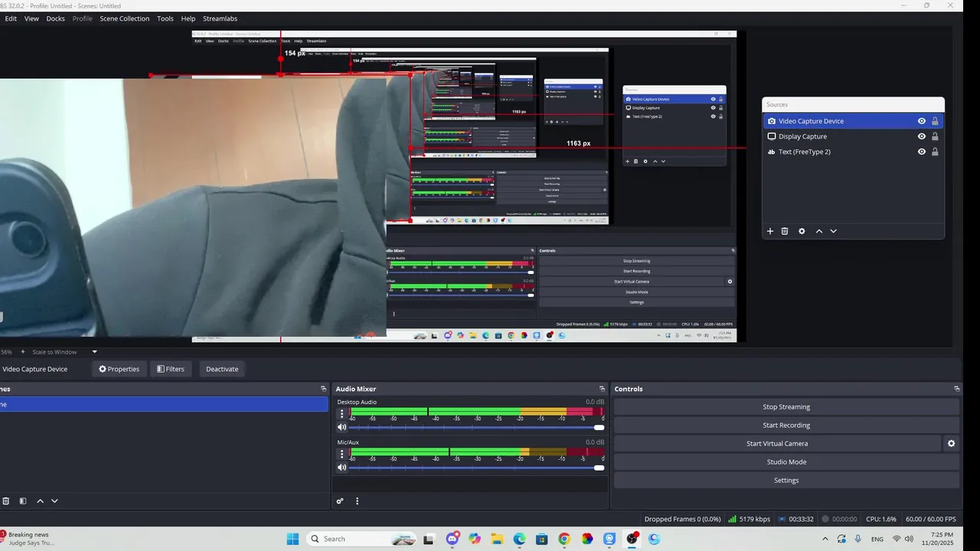Move source up in Sources dock
This screenshot has height=551, width=980.
[x=819, y=231]
